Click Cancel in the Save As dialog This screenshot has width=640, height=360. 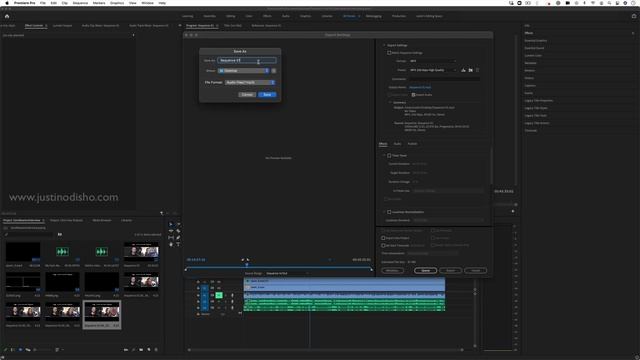247,95
